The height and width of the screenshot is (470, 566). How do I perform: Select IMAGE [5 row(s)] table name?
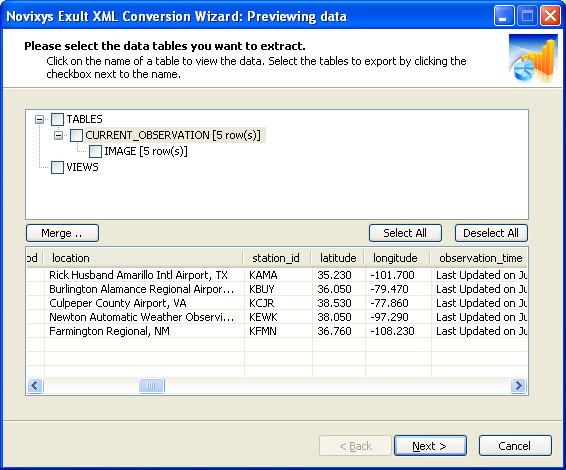[146, 151]
